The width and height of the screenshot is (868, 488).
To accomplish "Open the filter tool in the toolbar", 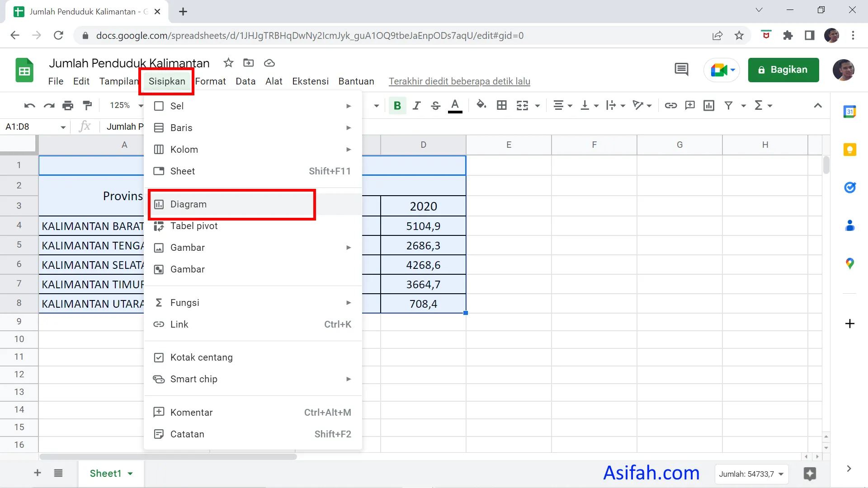I will click(728, 105).
